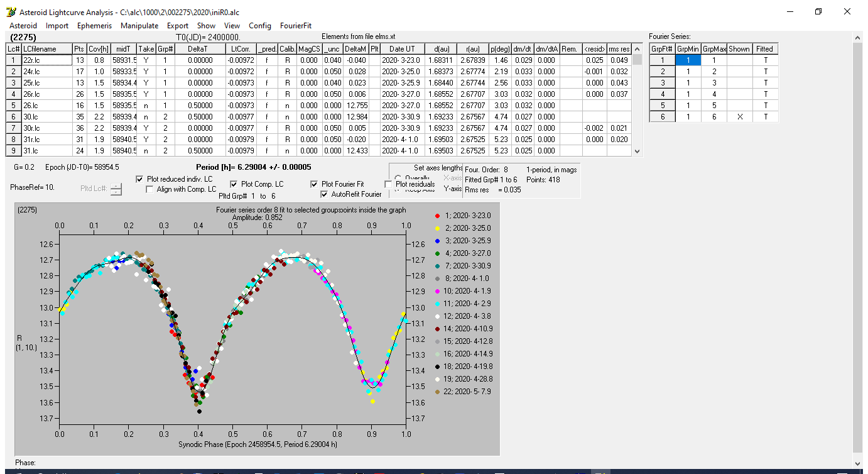Click the Pts column header

(79, 48)
